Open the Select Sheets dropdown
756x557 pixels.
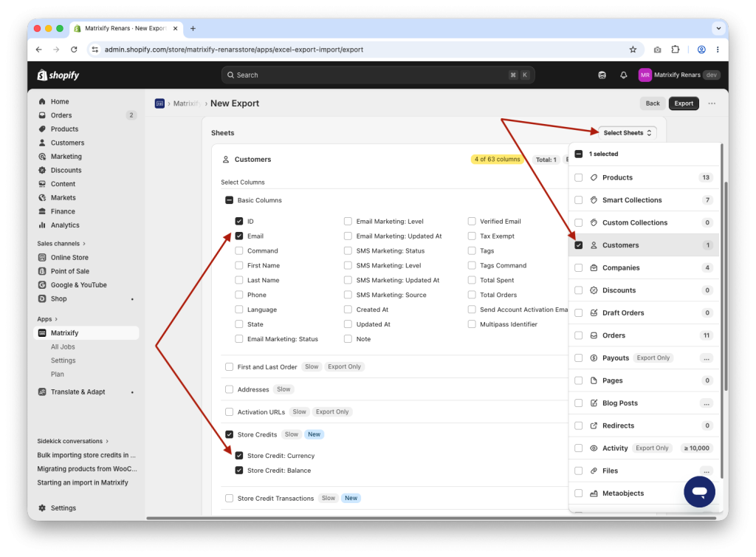pos(628,133)
